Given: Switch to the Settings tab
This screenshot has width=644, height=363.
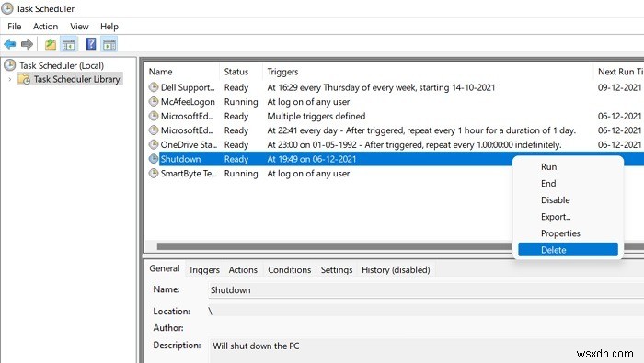Looking at the screenshot, I should pyautogui.click(x=337, y=270).
